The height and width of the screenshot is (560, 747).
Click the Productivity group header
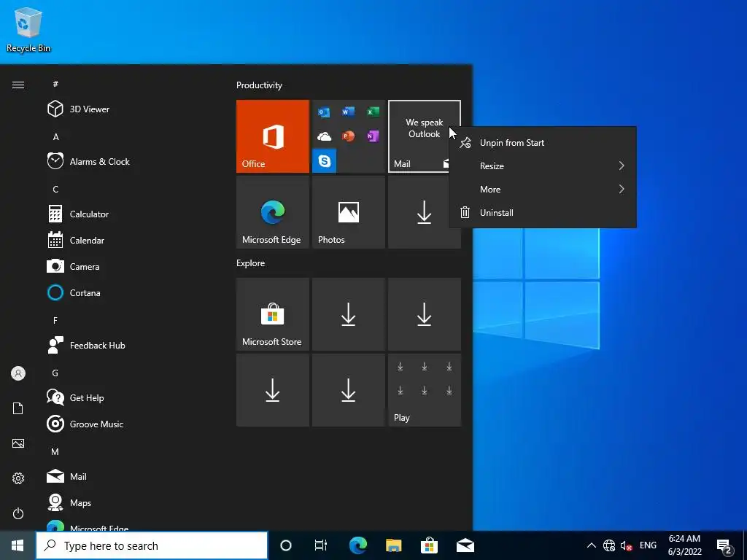point(259,85)
